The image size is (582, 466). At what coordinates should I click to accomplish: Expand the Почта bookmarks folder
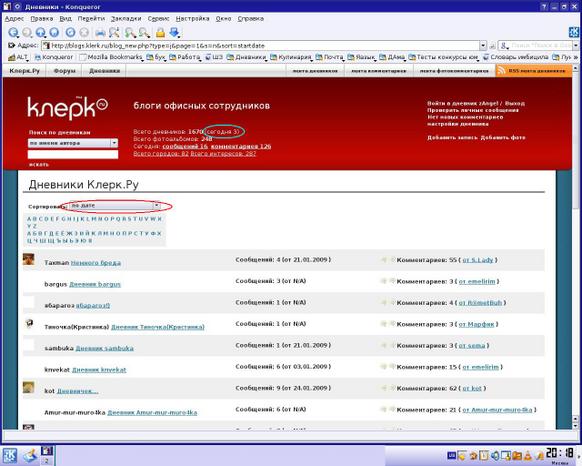coord(330,57)
